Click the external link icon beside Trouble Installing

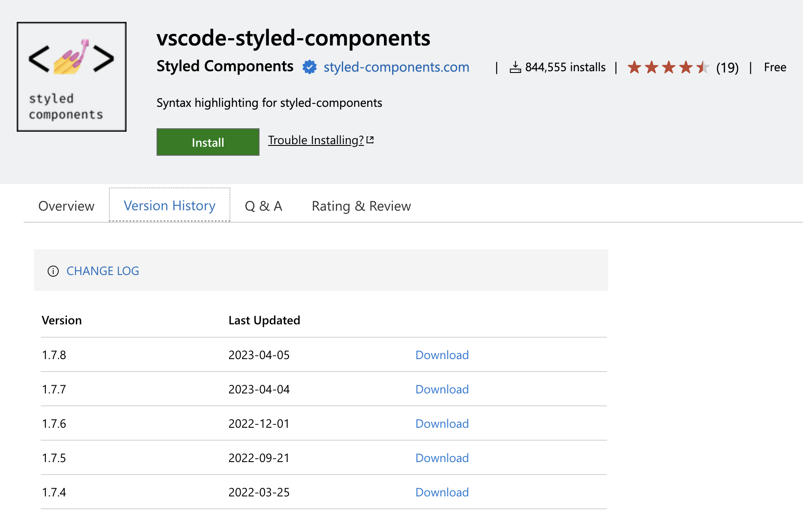[371, 140]
